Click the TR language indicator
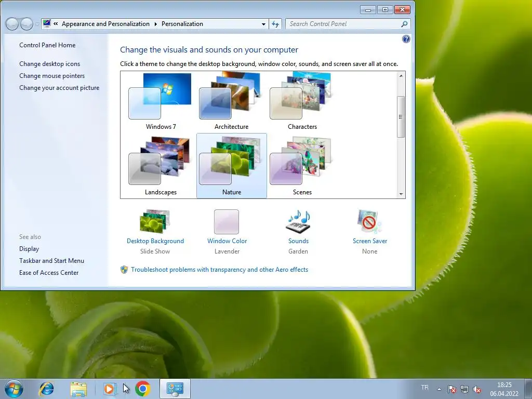The image size is (532, 399). [x=424, y=388]
